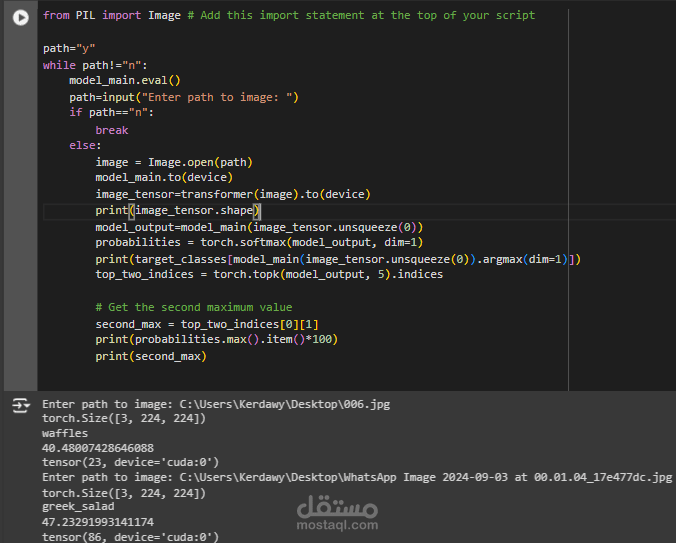Click output line with WhatsApp Image path
Viewport: 676px width, 543px height.
point(357,477)
